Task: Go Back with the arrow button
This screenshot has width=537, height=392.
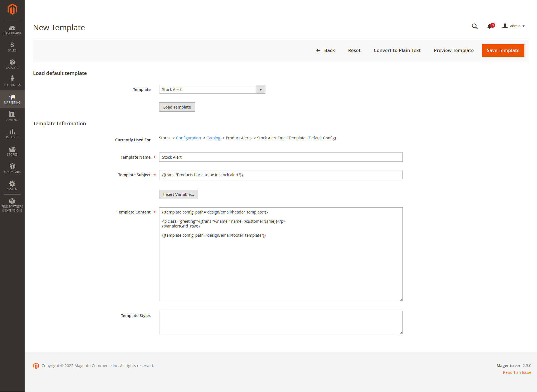Action: point(326,50)
